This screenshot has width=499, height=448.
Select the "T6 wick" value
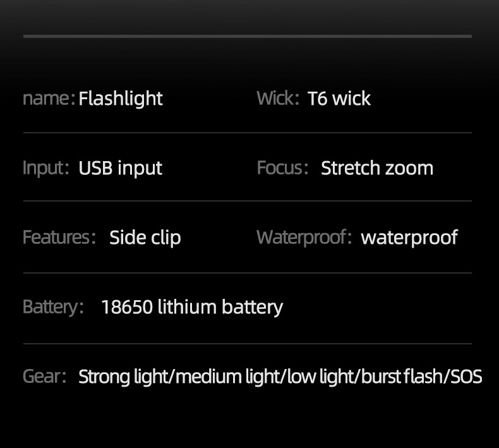(x=339, y=99)
